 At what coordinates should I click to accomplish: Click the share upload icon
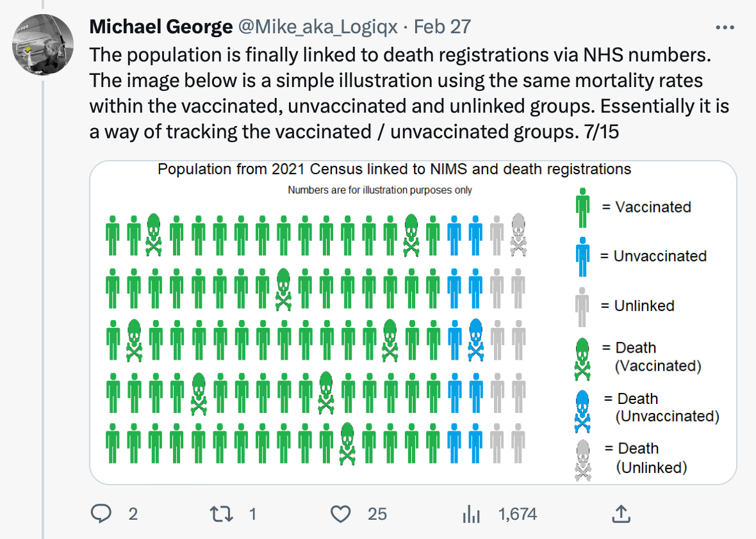point(621,513)
